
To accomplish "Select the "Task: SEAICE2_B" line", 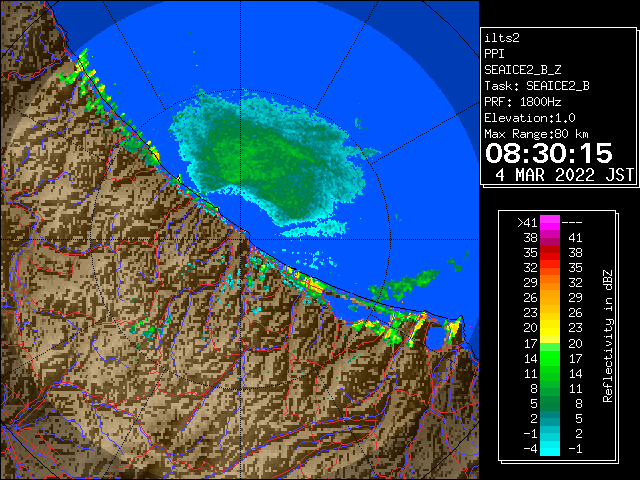I will 537,86.
